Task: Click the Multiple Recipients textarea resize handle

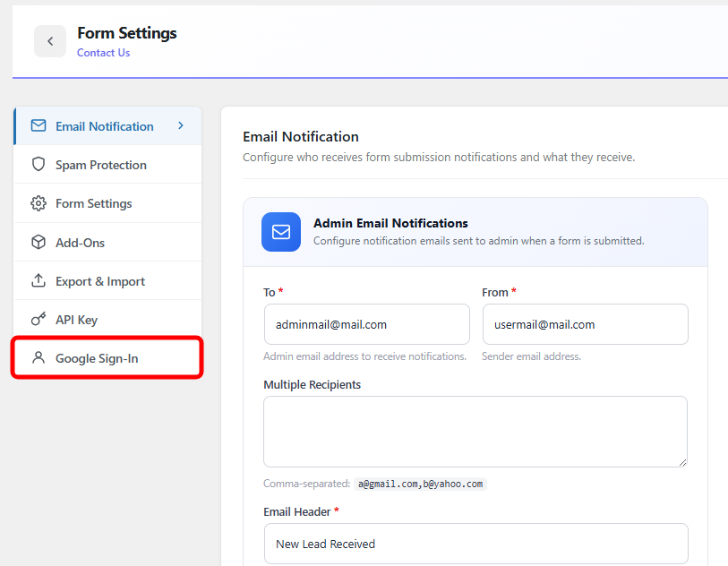Action: point(682,462)
